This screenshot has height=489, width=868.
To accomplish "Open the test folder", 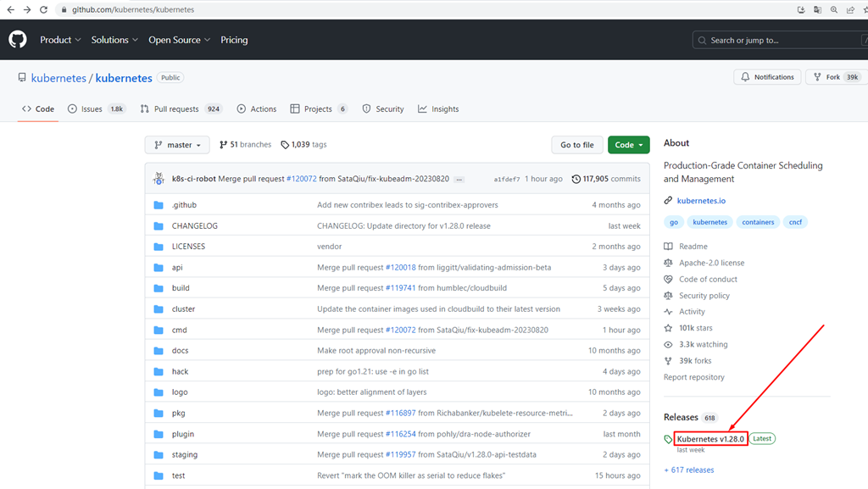I will 178,475.
